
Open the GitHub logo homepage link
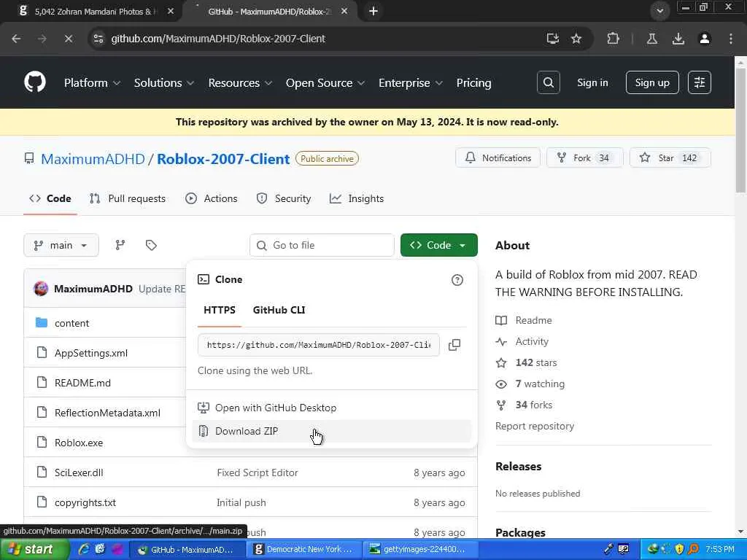click(35, 82)
